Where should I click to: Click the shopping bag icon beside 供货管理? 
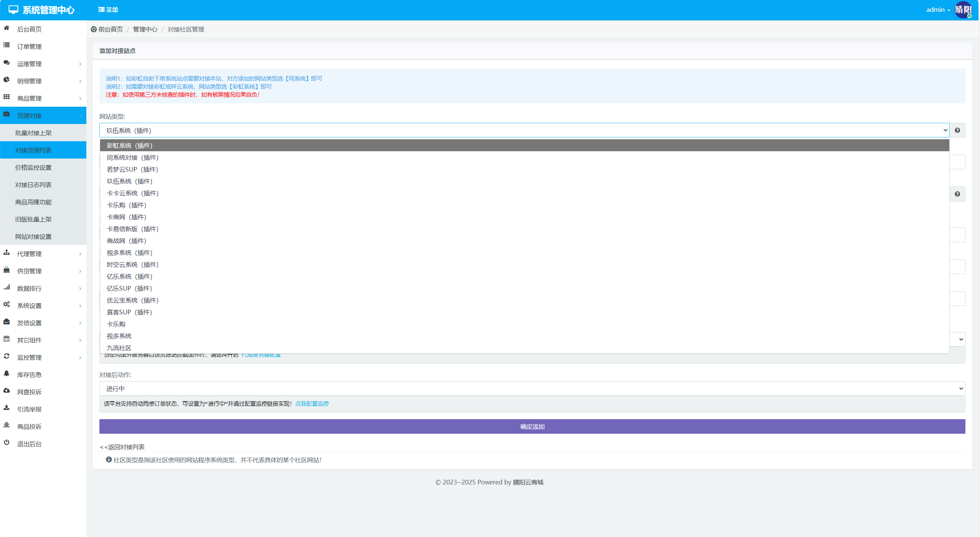[7, 270]
